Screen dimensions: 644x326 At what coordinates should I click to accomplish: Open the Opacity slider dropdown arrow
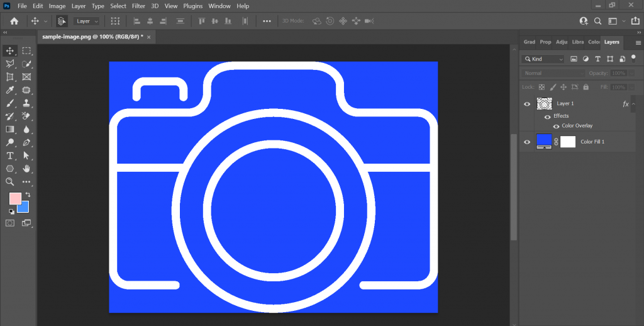(x=631, y=73)
